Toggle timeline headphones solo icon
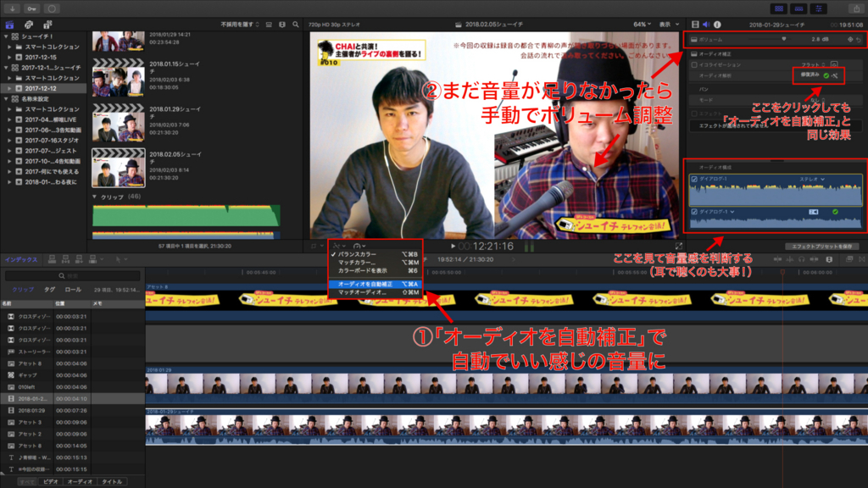Viewport: 868px width, 488px height. (802, 259)
